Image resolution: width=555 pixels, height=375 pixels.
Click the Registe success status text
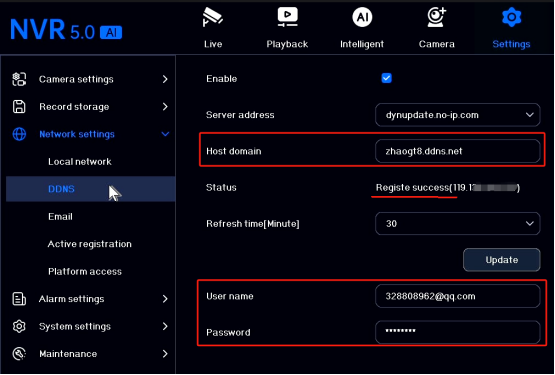click(448, 188)
